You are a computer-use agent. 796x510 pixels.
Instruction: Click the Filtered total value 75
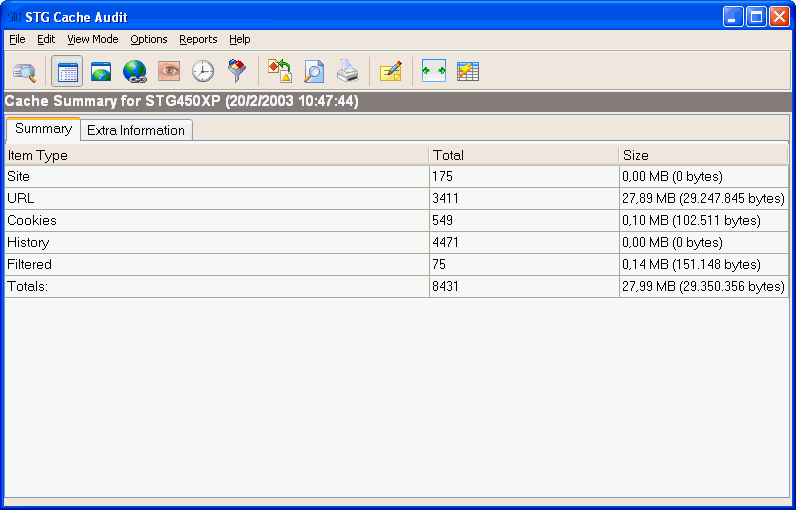(439, 264)
